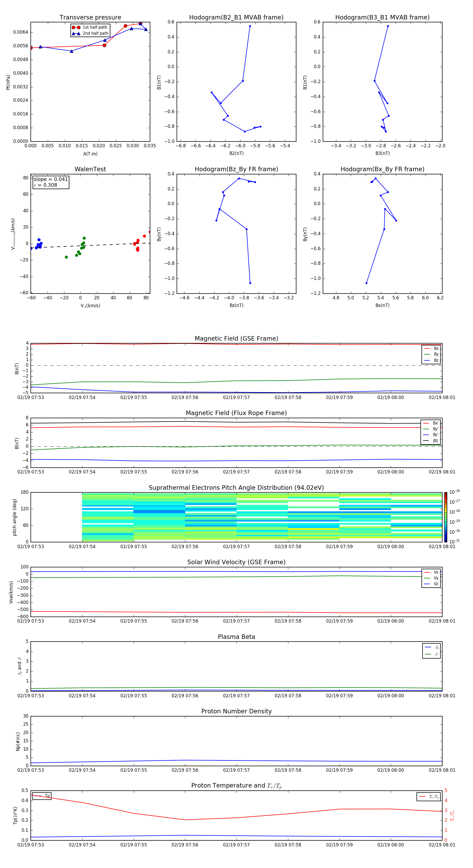
Task: Click the "Hodogram(Bx_By FR frame)" title
Action: 382,169
